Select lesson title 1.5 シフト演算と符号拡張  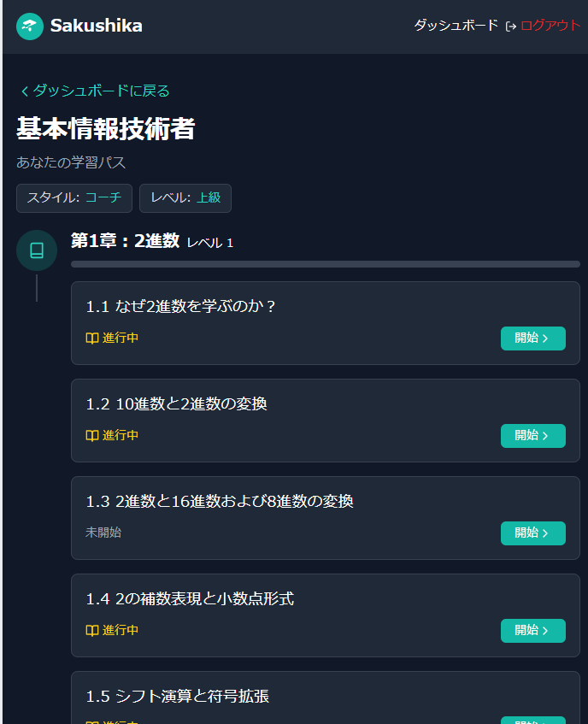(x=178, y=697)
